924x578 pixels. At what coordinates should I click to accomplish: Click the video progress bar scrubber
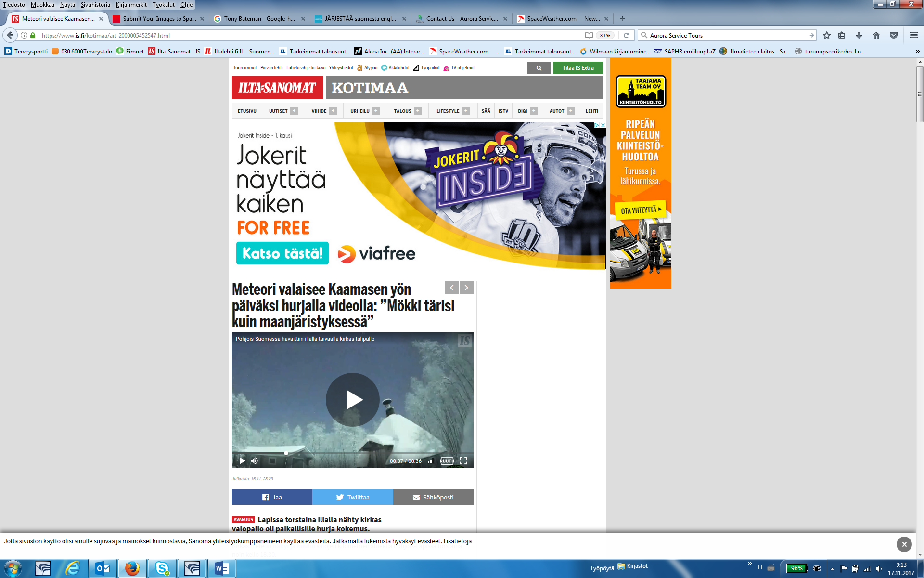[286, 453]
